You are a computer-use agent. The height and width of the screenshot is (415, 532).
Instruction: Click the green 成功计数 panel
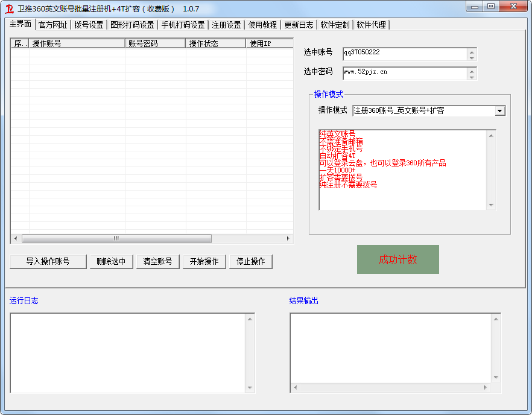pos(397,259)
